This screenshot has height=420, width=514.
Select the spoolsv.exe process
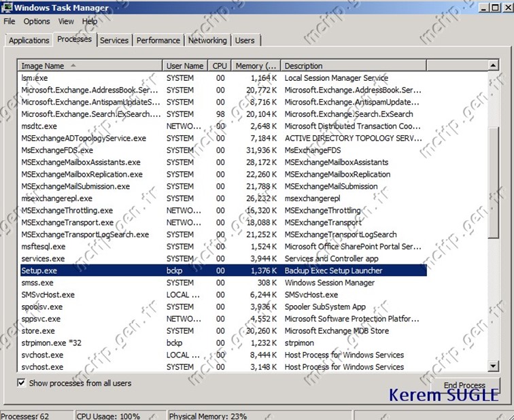click(223, 307)
